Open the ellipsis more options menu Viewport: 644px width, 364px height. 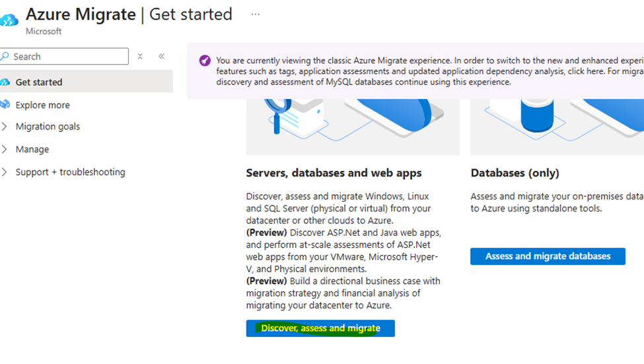pos(255,15)
